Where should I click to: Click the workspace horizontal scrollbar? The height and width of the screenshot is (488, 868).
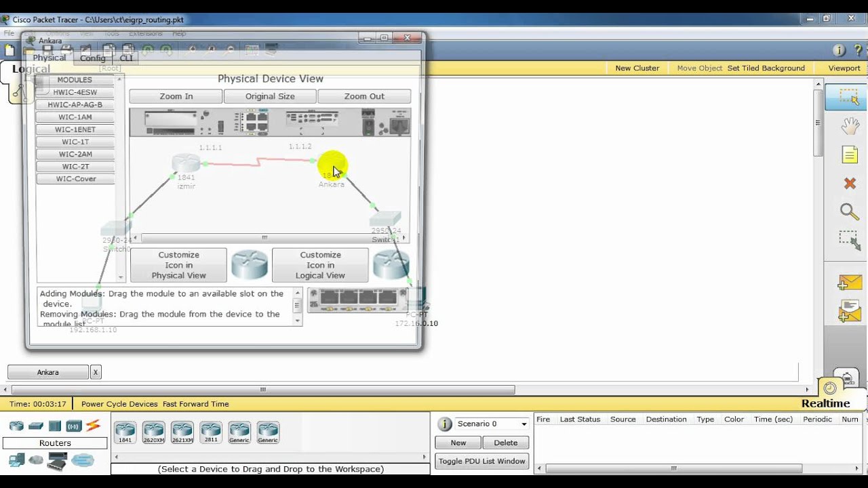(263, 390)
